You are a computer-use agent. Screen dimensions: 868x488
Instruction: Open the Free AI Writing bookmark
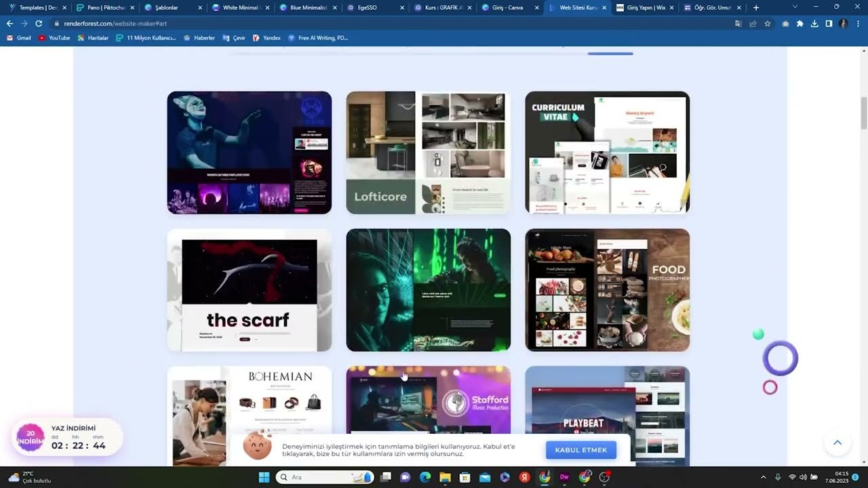pos(318,38)
